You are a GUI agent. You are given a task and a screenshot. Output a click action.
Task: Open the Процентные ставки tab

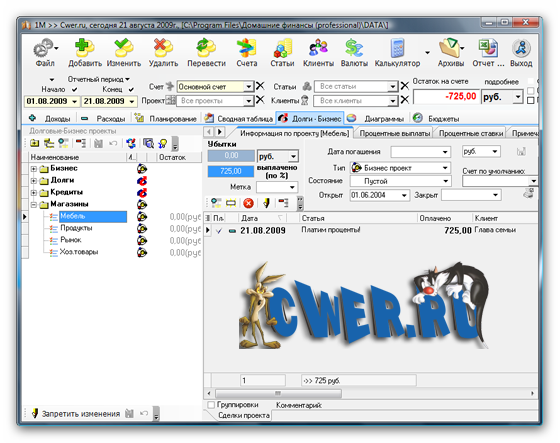[471, 133]
